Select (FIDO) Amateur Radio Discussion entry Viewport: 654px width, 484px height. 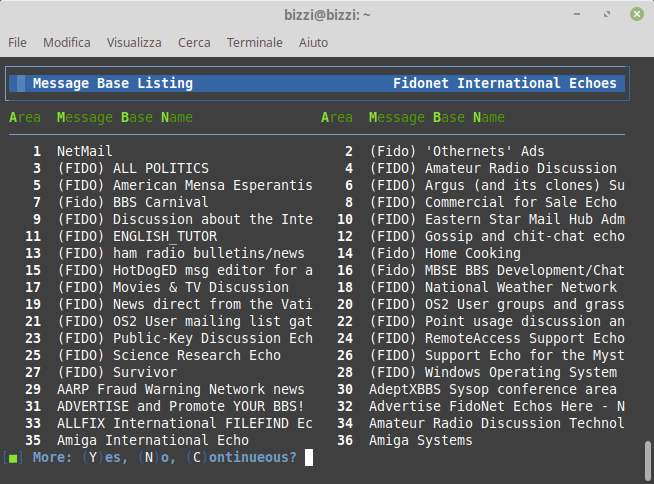pyautogui.click(x=493, y=168)
